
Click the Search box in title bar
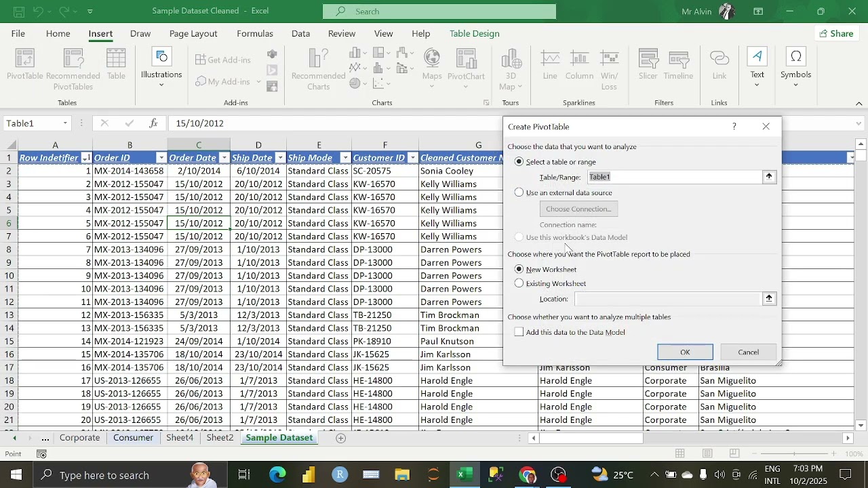pyautogui.click(x=439, y=12)
